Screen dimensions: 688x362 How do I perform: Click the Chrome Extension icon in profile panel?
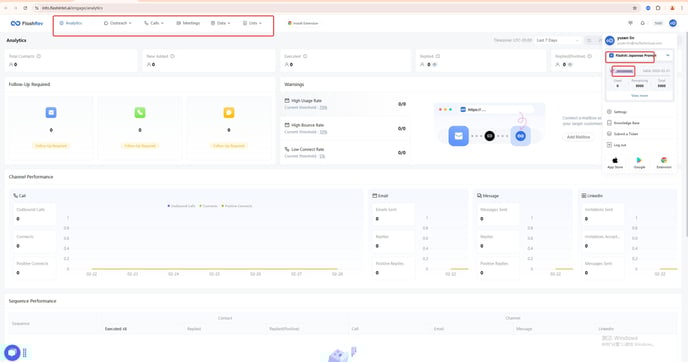point(664,160)
